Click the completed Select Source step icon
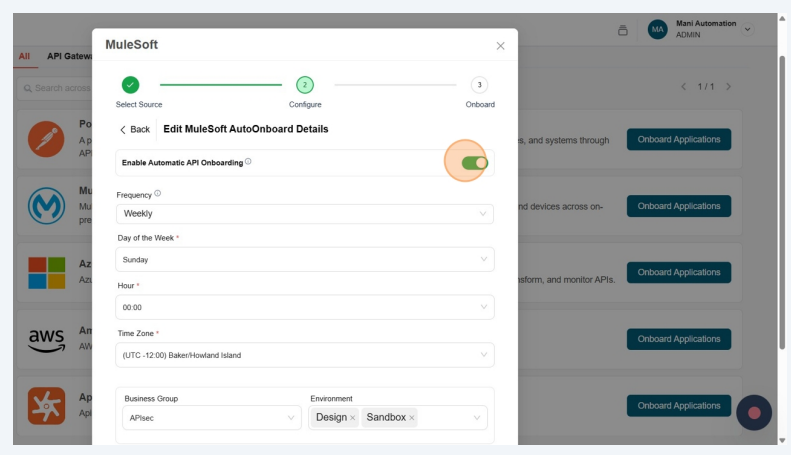791x455 pixels. click(130, 85)
